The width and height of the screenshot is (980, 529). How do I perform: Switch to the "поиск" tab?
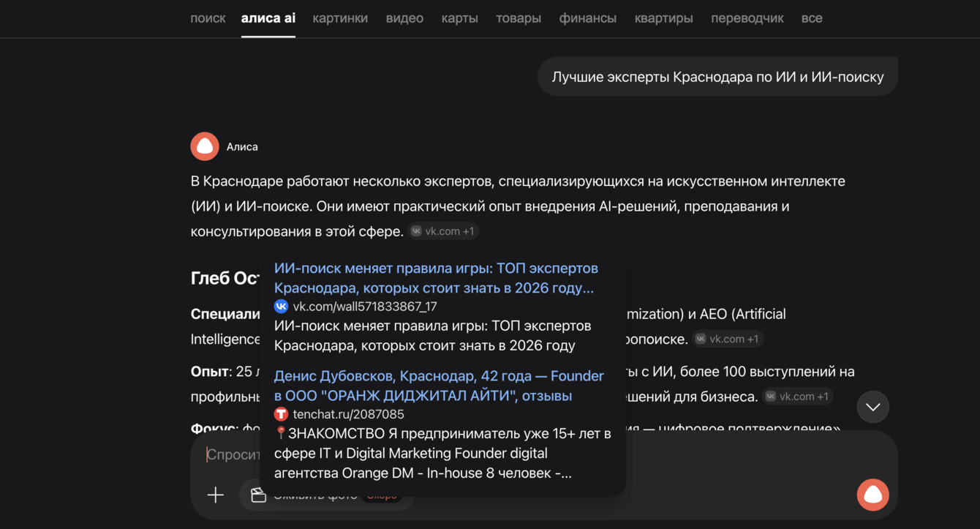[208, 18]
